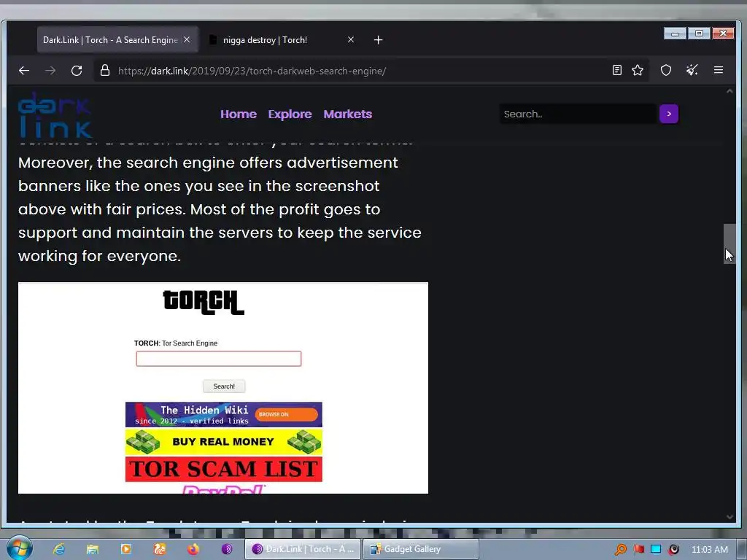Click the page vertical scrollbar thumb

(729, 244)
